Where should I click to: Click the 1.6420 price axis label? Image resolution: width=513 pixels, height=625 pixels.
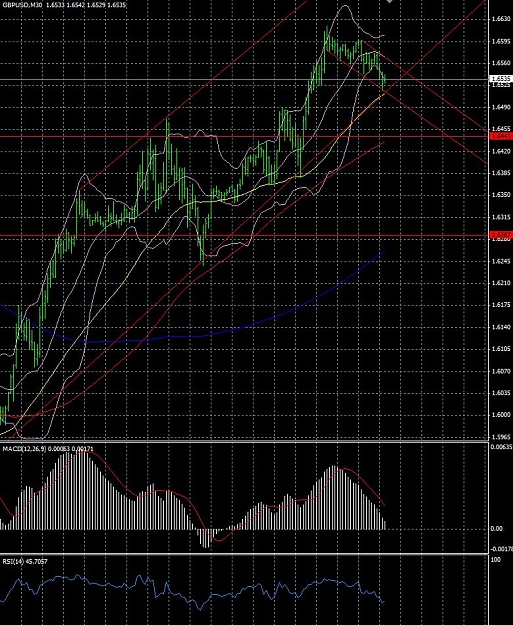pos(501,151)
